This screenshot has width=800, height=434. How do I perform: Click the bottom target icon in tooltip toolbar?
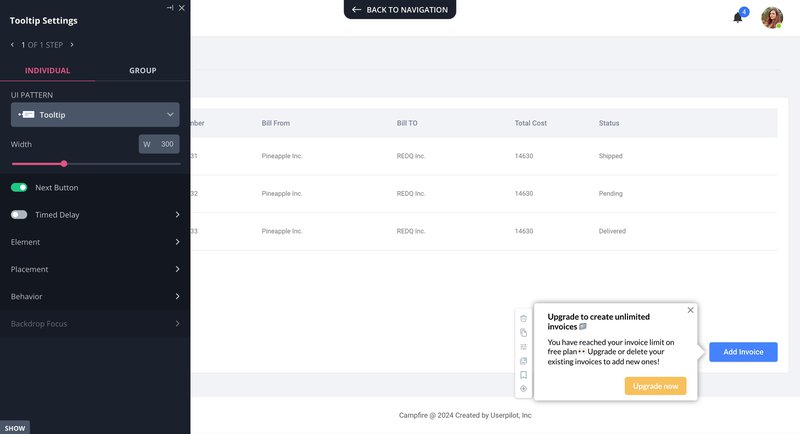523,388
